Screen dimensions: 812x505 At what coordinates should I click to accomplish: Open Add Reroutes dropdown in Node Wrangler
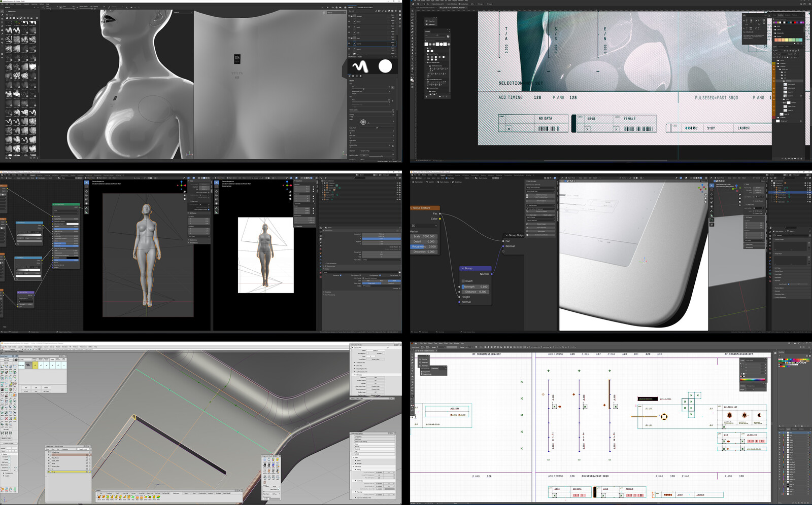(540, 205)
